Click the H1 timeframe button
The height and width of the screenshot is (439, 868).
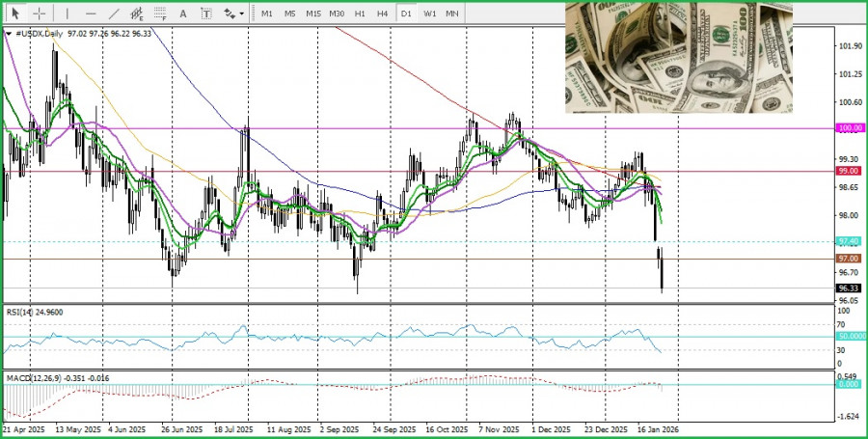(x=360, y=14)
